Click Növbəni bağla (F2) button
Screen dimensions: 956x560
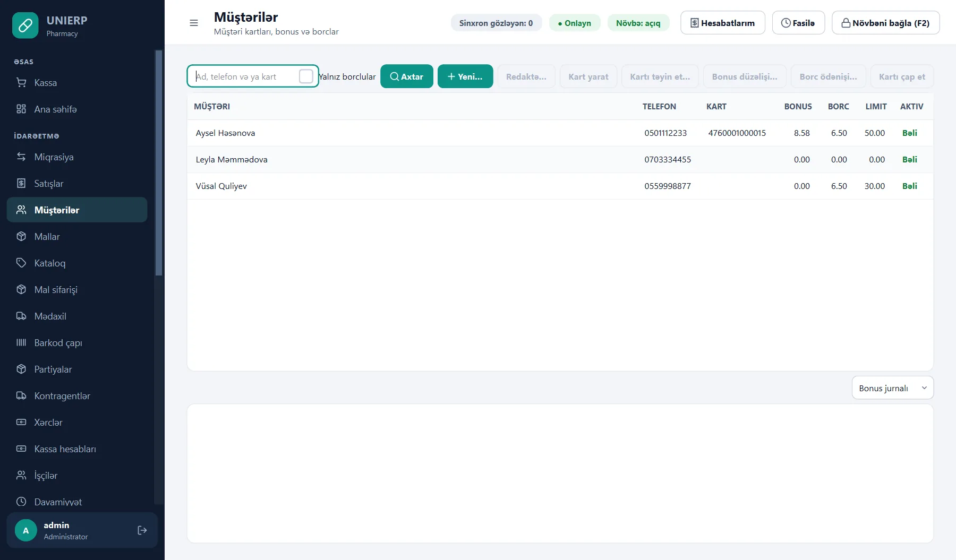tap(885, 23)
